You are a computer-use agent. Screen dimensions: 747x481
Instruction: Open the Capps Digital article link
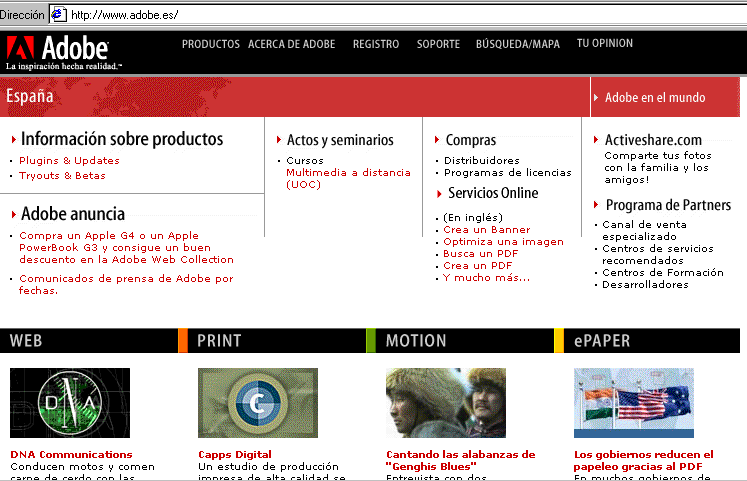click(235, 454)
